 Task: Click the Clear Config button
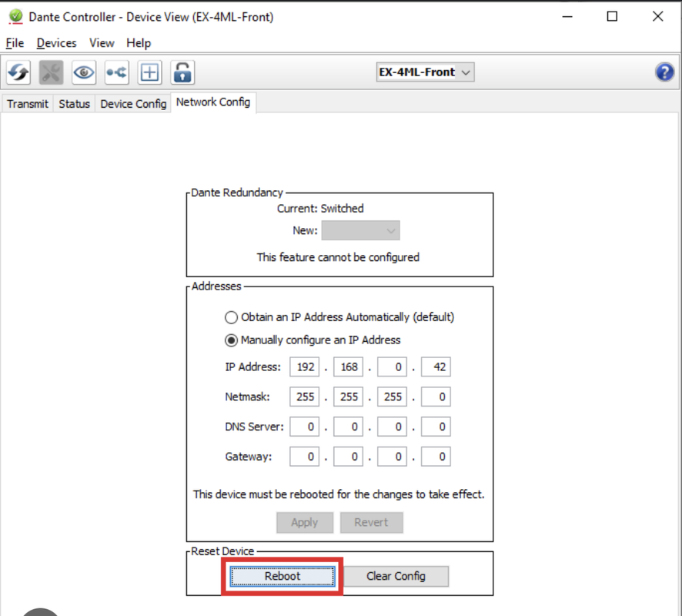(x=396, y=576)
